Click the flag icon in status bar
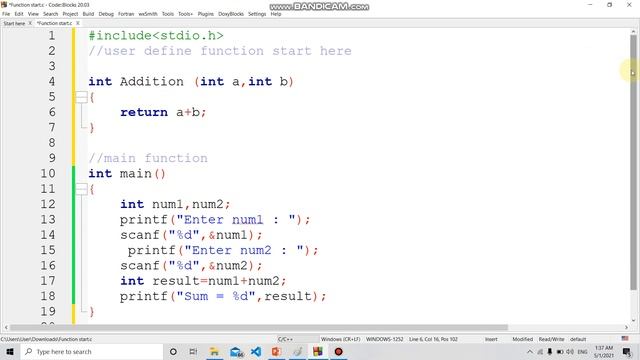 (625, 339)
